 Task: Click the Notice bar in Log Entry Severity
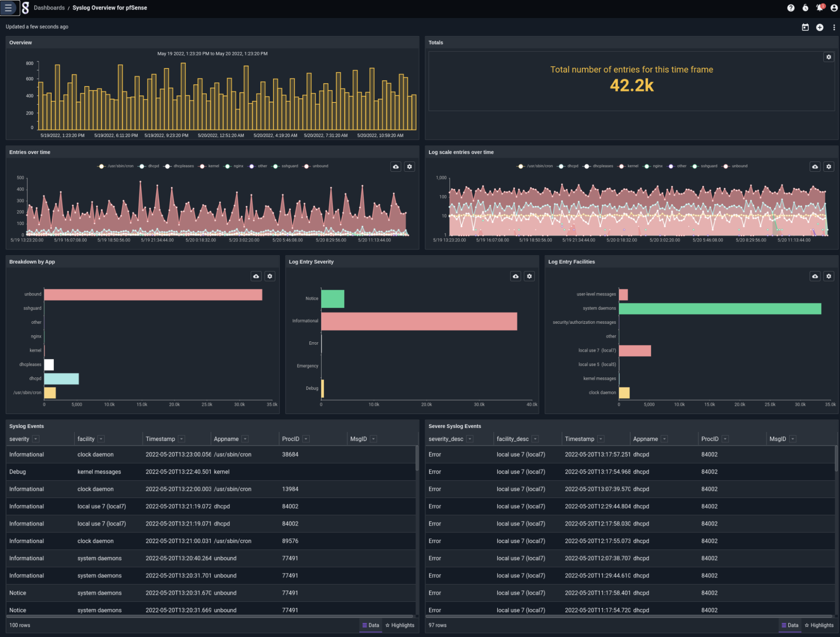[333, 299]
